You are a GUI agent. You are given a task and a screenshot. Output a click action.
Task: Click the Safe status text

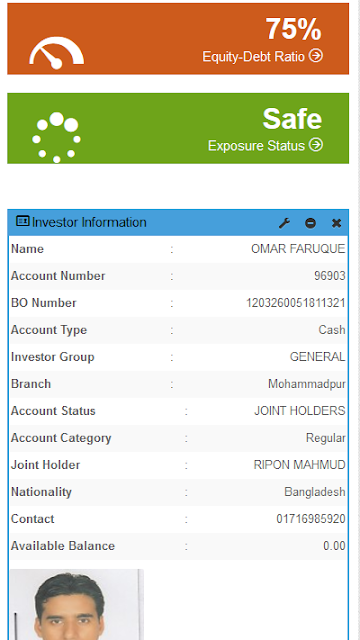pos(292,119)
